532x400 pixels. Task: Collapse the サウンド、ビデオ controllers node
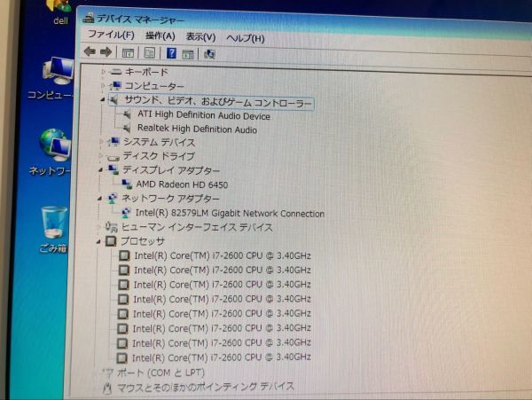pyautogui.click(x=103, y=99)
